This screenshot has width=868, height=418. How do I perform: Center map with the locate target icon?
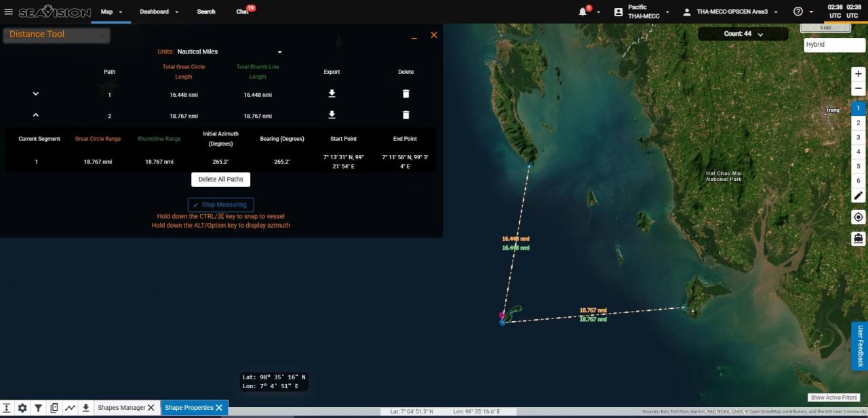coord(858,217)
